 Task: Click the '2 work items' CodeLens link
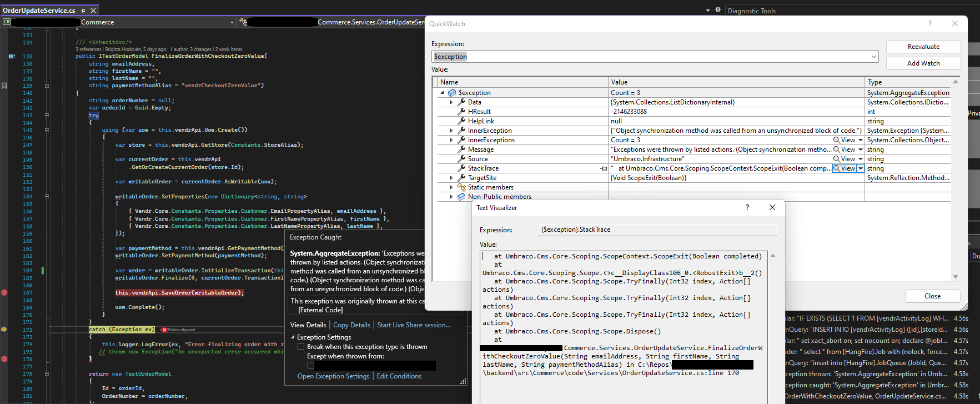point(229,49)
